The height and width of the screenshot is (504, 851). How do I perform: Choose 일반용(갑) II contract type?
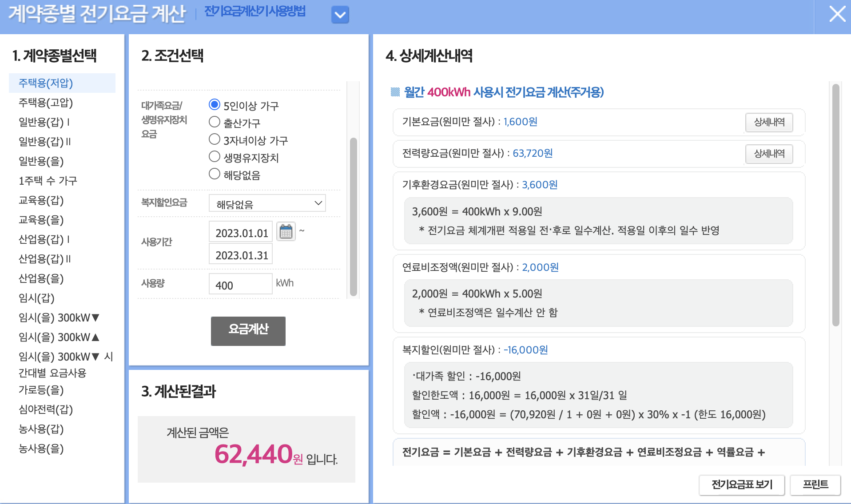click(x=45, y=142)
